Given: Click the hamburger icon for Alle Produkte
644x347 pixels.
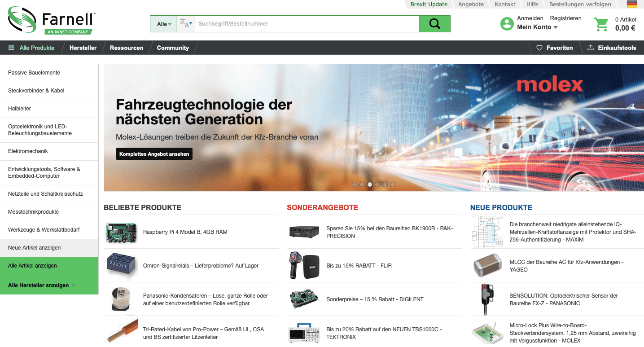Looking at the screenshot, I should point(11,48).
